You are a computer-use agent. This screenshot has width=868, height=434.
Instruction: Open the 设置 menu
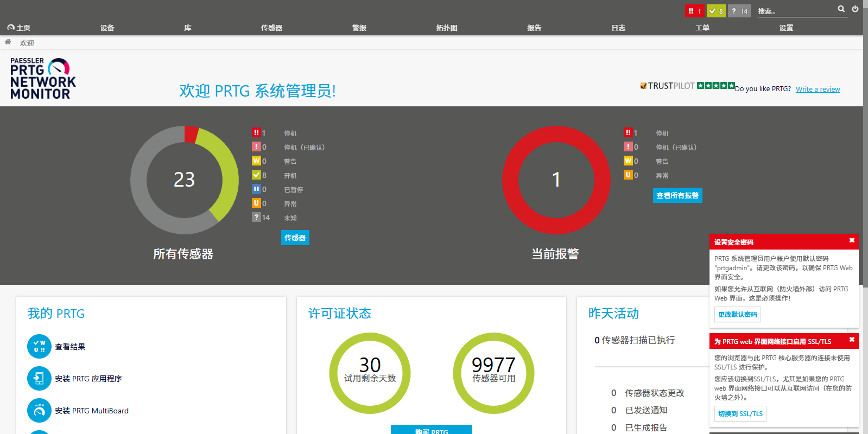(786, 28)
